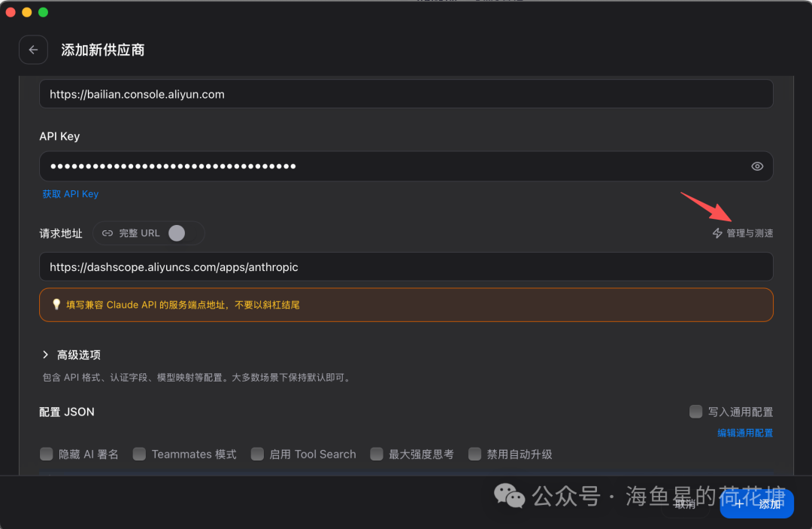Check 禁用自动升级 option

[x=474, y=454]
